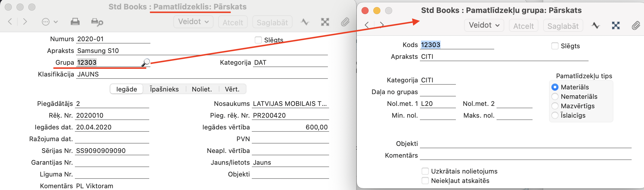Click the expand arrows icon in group window

pos(616,26)
